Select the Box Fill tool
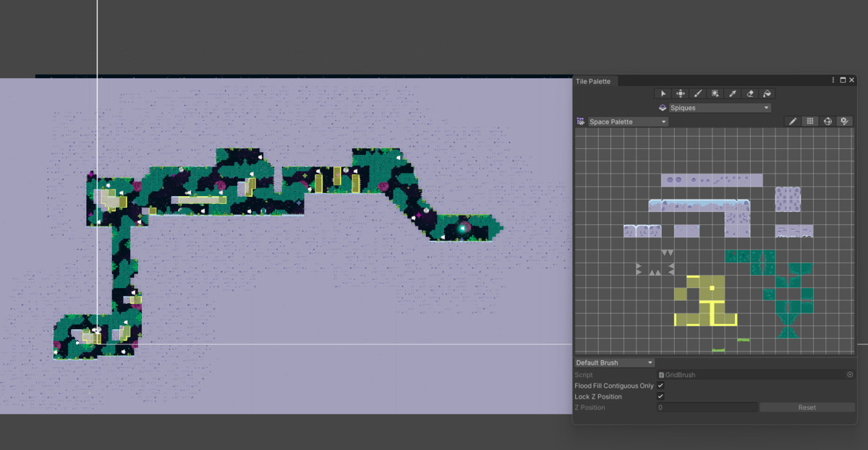 (715, 93)
